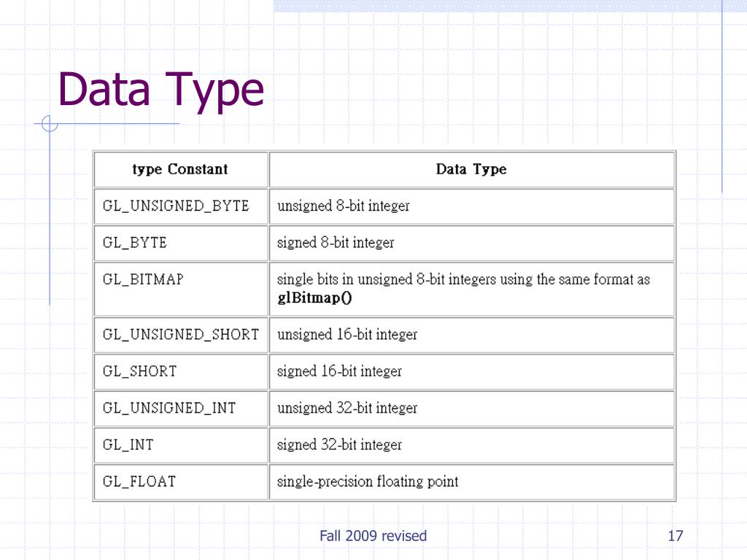Screen dimensions: 747x560
Task: Click "unsigned 16-bit integer" cell
Action: coord(472,335)
